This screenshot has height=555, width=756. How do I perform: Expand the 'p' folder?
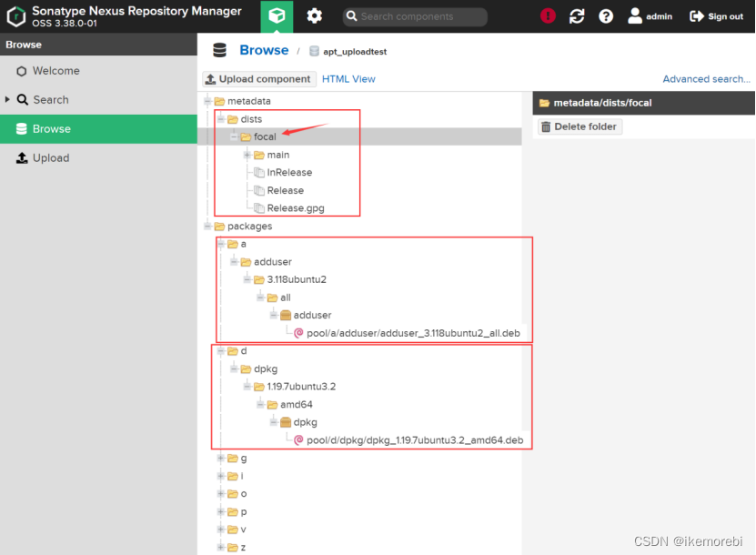(221, 511)
